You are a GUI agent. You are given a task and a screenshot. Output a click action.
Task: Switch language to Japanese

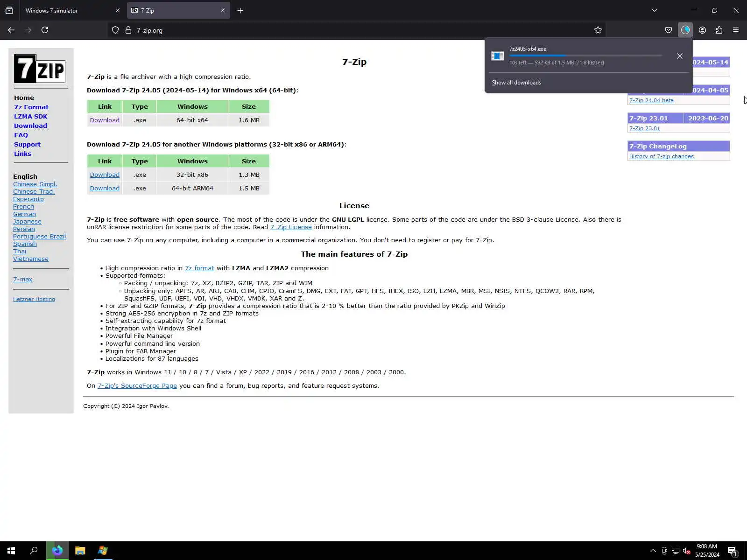point(27,221)
